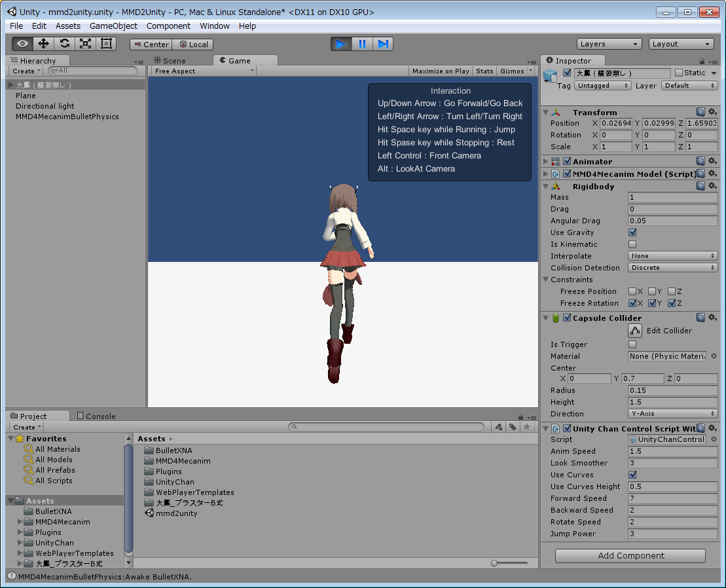Open the File menu

pyautogui.click(x=16, y=26)
